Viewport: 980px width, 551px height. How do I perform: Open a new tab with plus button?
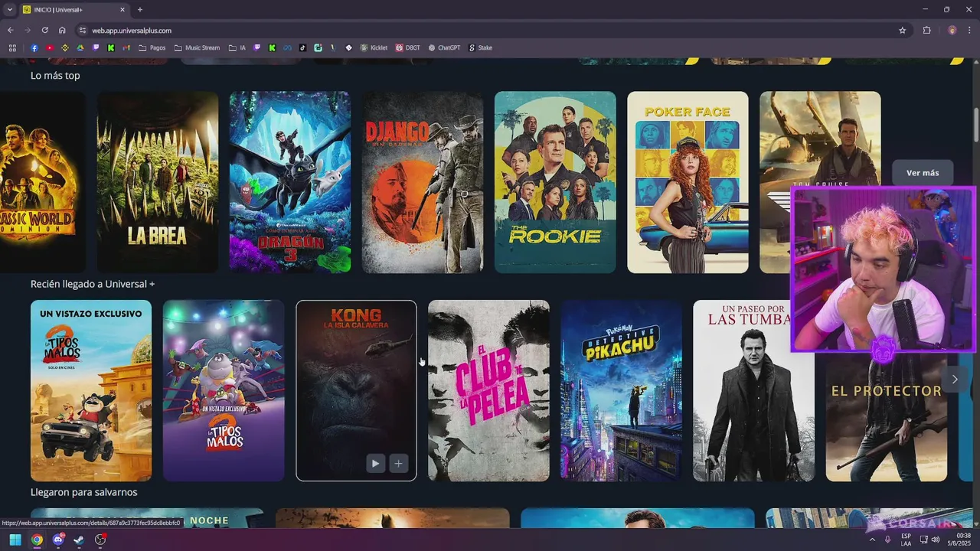[139, 10]
